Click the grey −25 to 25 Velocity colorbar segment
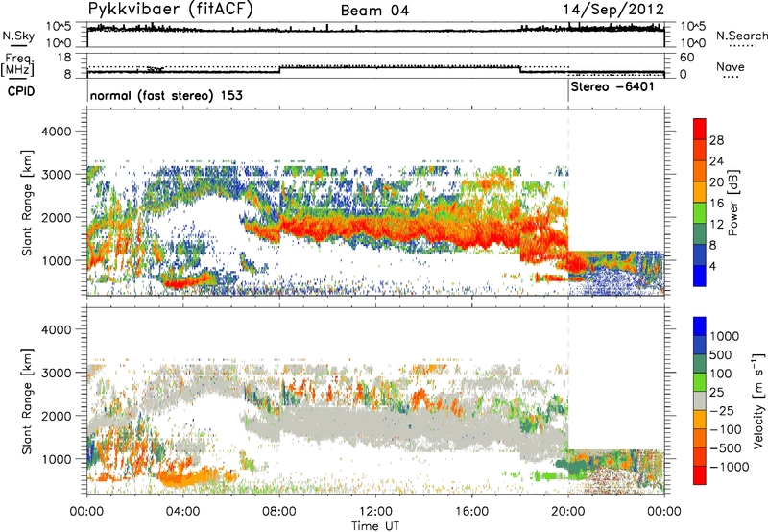 700,400
